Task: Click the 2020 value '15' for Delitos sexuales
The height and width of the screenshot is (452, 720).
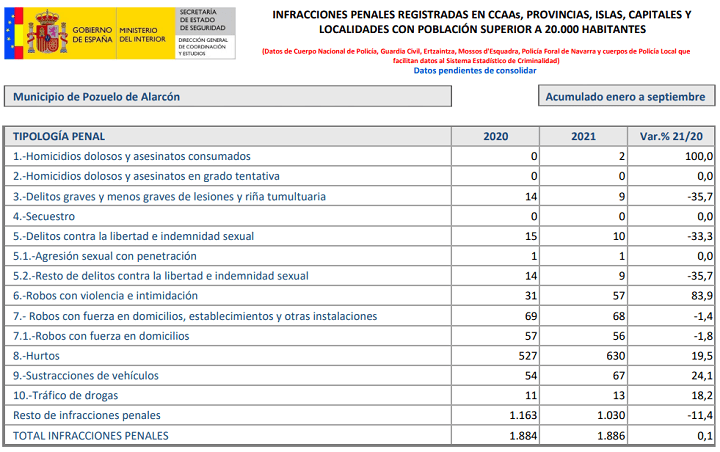Action: pyautogui.click(x=531, y=236)
